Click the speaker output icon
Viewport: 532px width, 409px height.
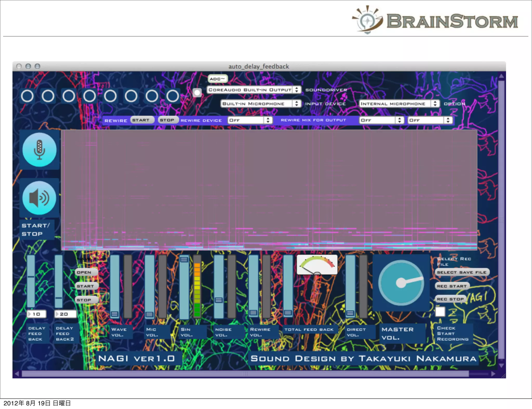tap(39, 198)
